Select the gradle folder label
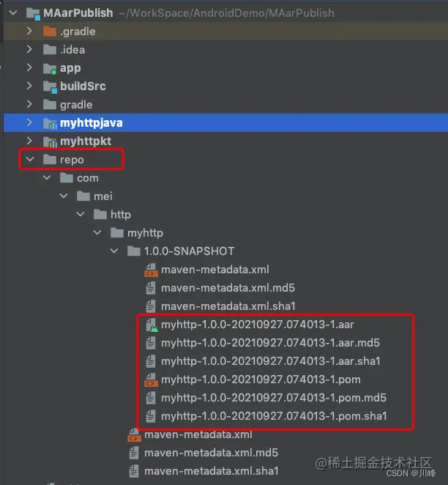 76,105
